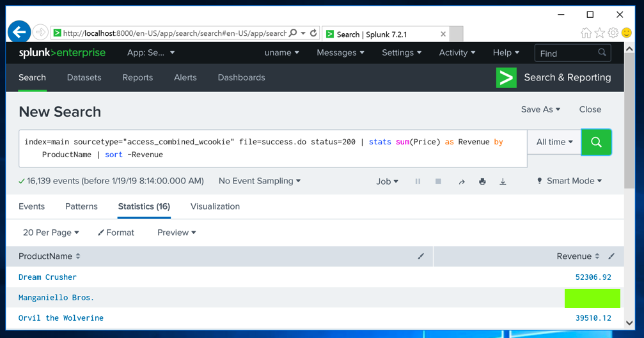644x338 pixels.
Task: Click the pencil icon in ProductName column
Action: 421,256
